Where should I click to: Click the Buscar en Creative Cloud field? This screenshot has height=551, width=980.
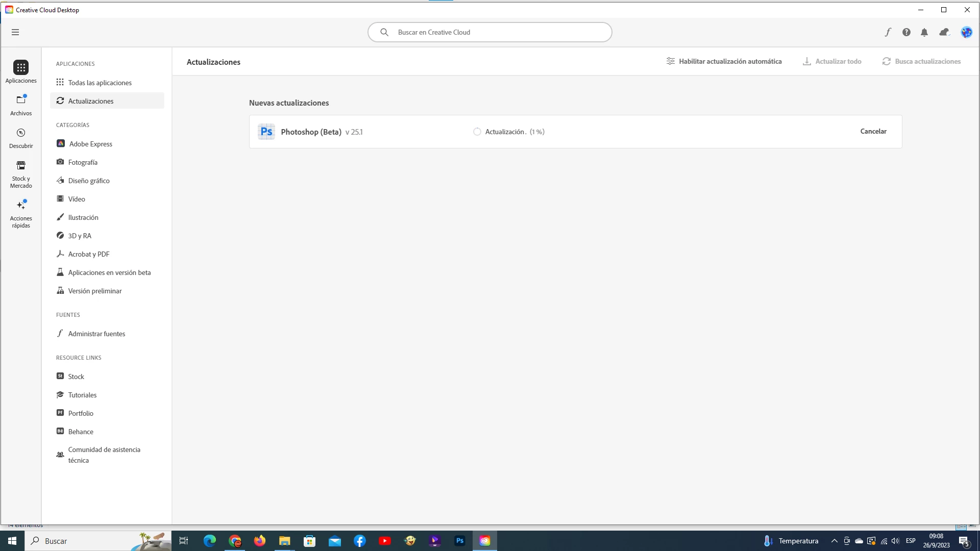(490, 32)
